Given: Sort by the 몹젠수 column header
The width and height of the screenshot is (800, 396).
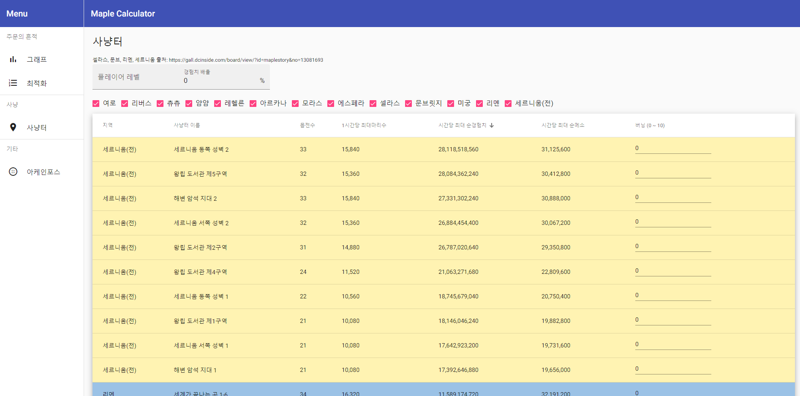Looking at the screenshot, I should 307,126.
